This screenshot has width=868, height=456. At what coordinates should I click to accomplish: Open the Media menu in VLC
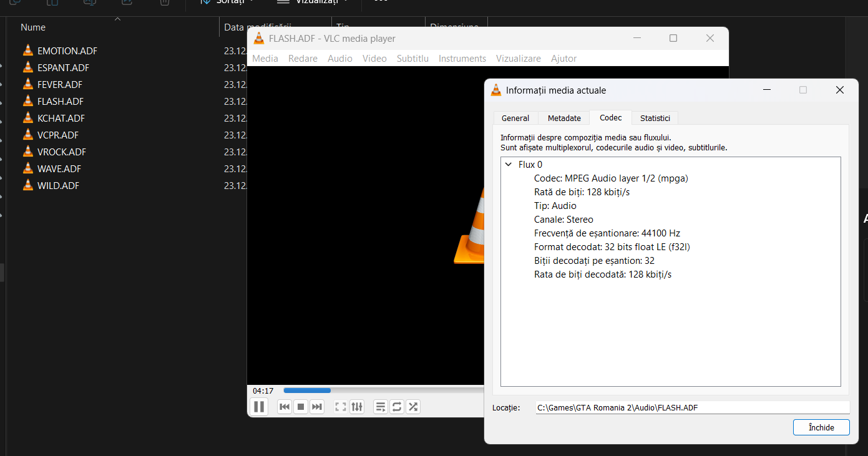pyautogui.click(x=265, y=58)
